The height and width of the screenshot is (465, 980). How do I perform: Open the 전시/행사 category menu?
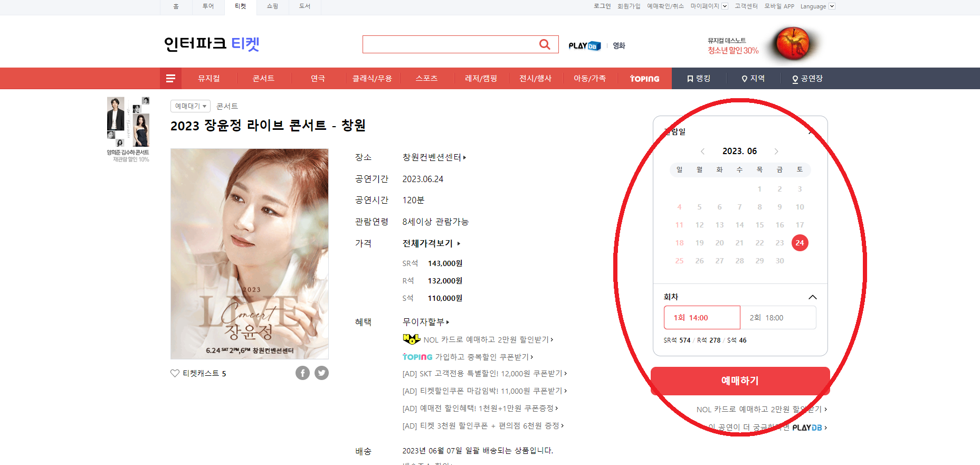[535, 79]
